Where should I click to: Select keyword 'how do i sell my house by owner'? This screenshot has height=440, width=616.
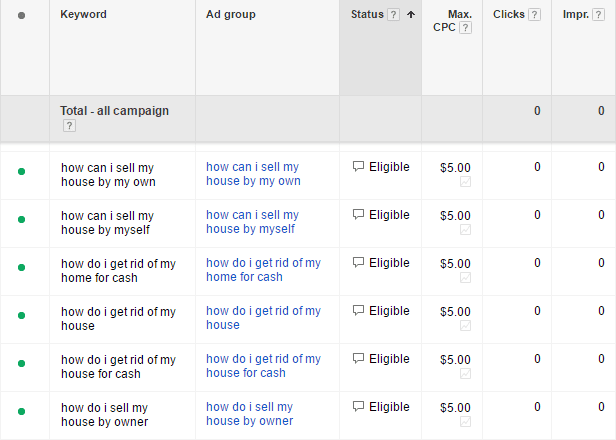point(104,414)
